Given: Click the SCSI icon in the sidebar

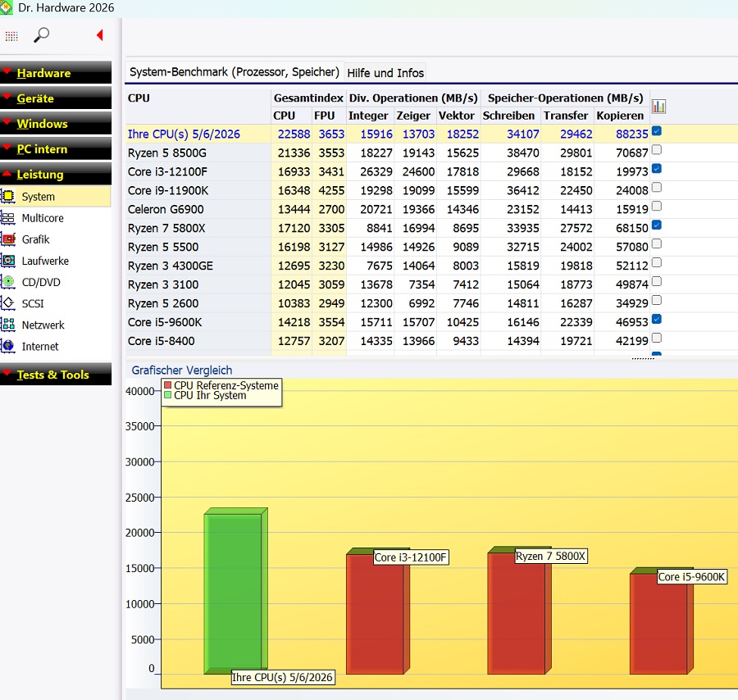Looking at the screenshot, I should point(8,303).
